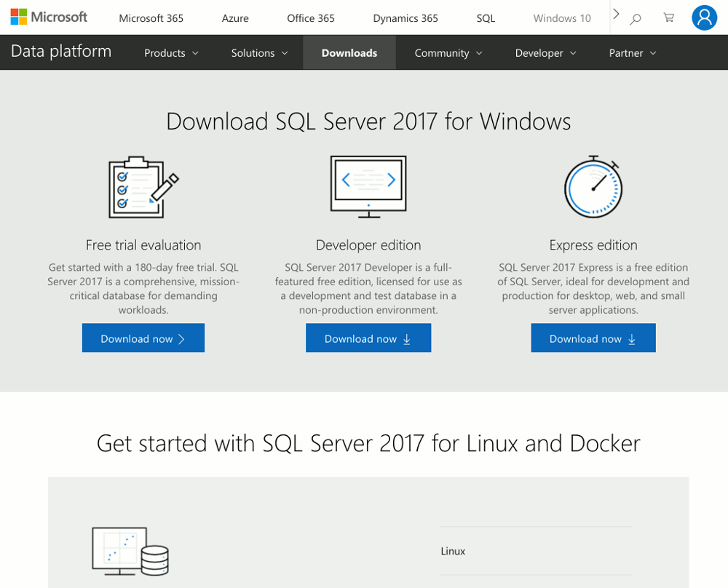Click the monitor code icon for Developer edition
Viewport: 728px width, 588px height.
click(x=368, y=187)
